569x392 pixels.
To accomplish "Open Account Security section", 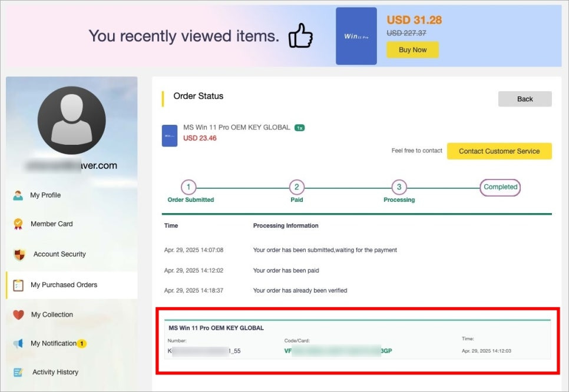I will point(59,254).
